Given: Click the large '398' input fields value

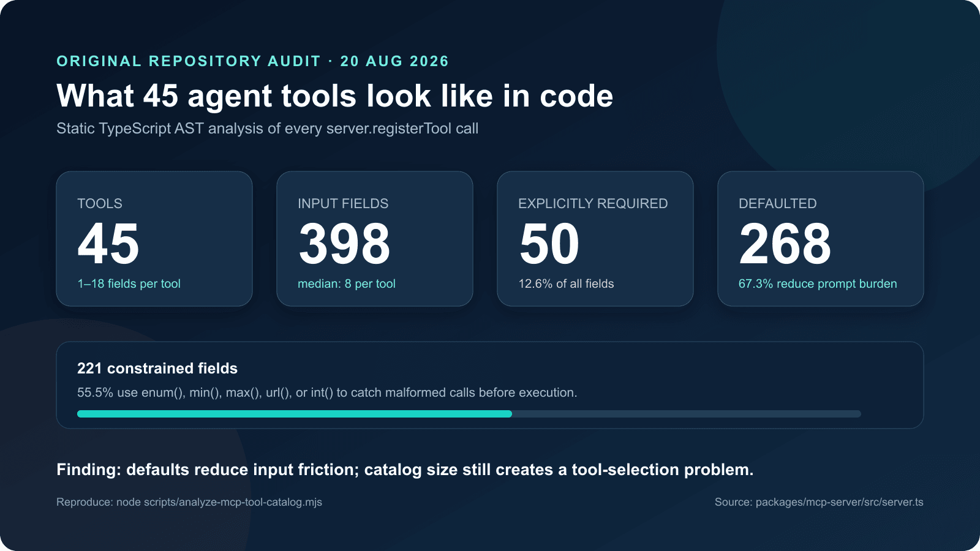Looking at the screenshot, I should (344, 244).
